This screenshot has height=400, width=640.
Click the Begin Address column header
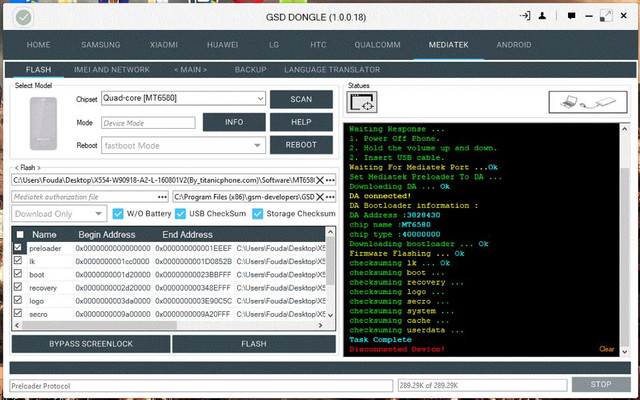pyautogui.click(x=107, y=235)
